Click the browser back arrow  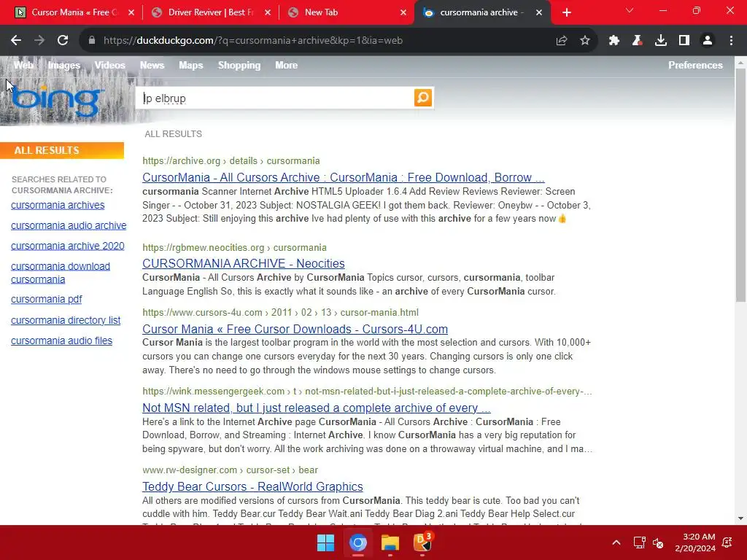(16, 41)
